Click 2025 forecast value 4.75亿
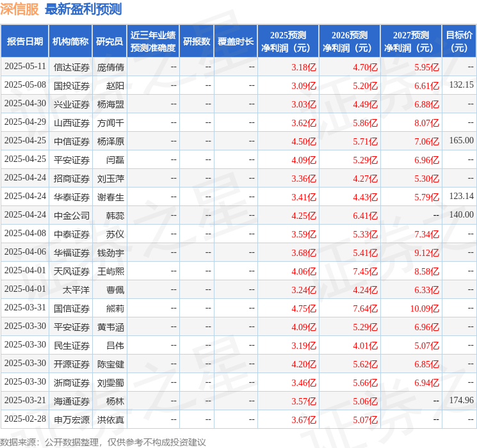The width and height of the screenshot is (477, 448). 304,308
